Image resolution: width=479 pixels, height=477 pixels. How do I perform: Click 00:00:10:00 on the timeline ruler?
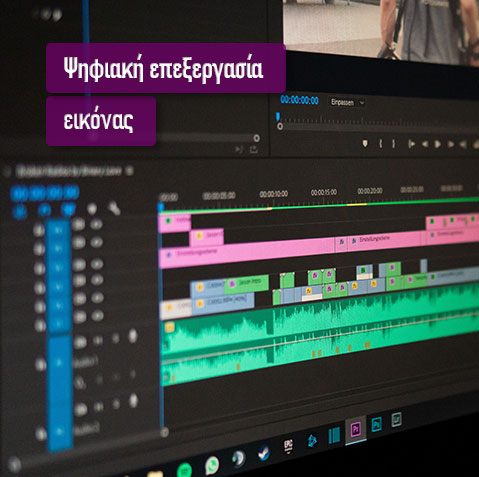tap(274, 194)
